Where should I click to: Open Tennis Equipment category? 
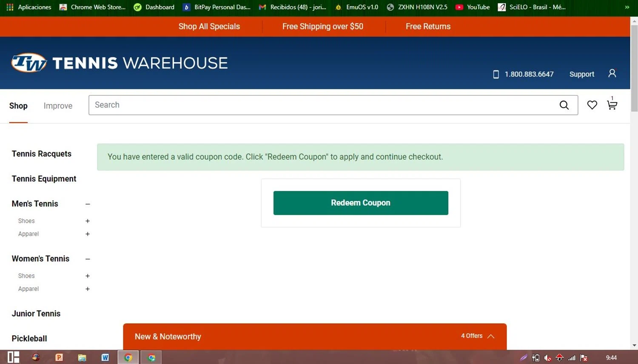coord(44,179)
